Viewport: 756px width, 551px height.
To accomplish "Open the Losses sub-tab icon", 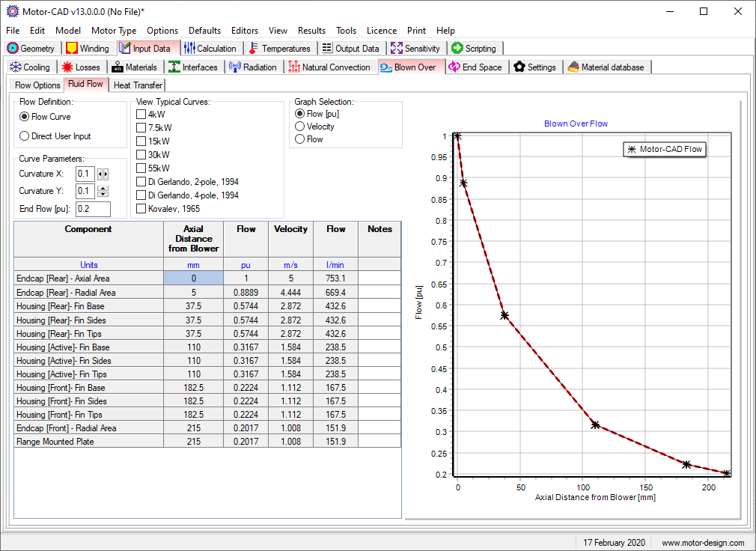I will (67, 67).
